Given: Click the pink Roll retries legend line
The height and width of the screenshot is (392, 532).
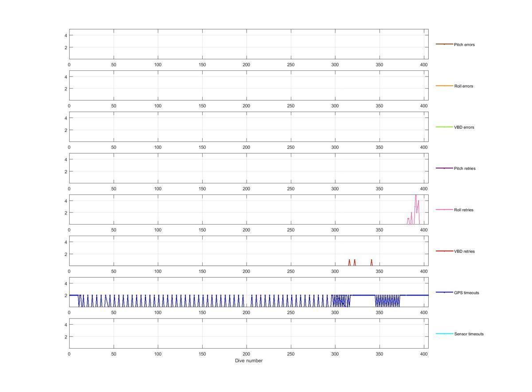Looking at the screenshot, I should (x=444, y=210).
